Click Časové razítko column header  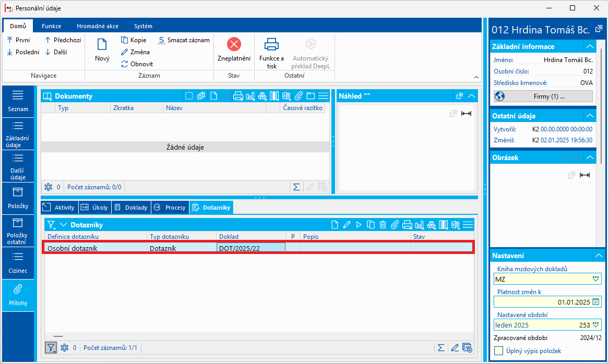(302, 108)
